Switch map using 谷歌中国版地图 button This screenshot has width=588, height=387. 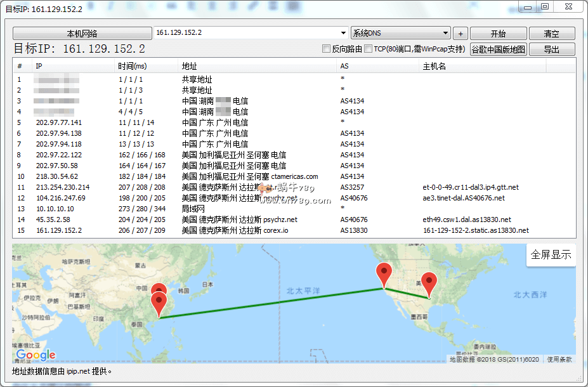coord(498,49)
